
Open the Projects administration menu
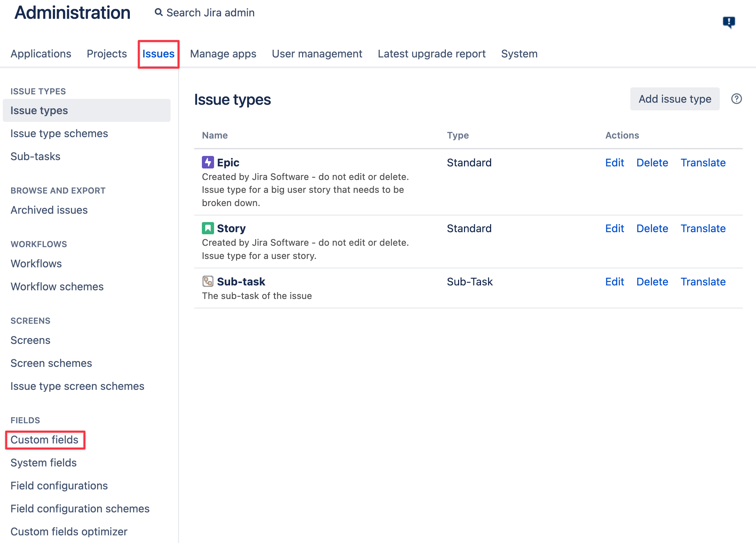coord(107,54)
